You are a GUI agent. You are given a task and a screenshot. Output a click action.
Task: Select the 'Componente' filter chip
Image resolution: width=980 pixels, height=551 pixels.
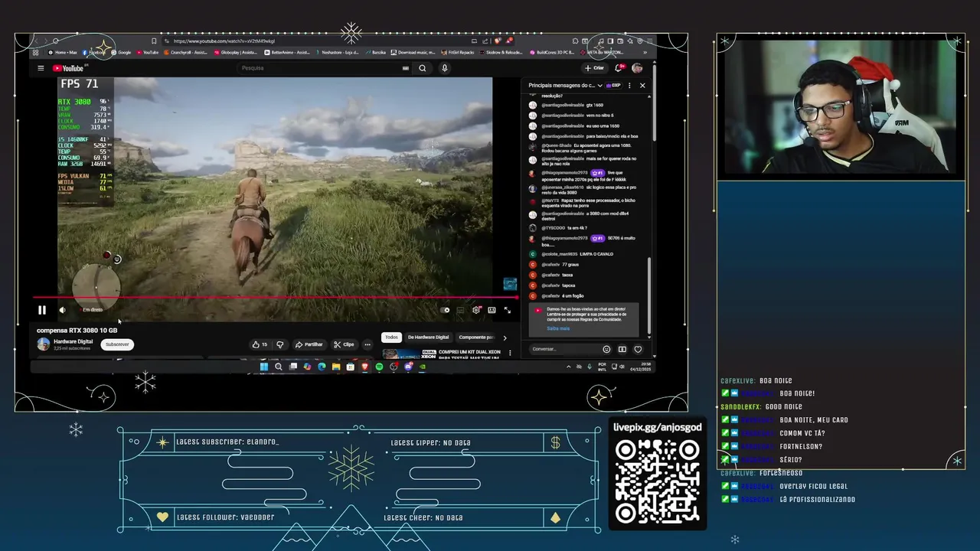[x=476, y=337]
